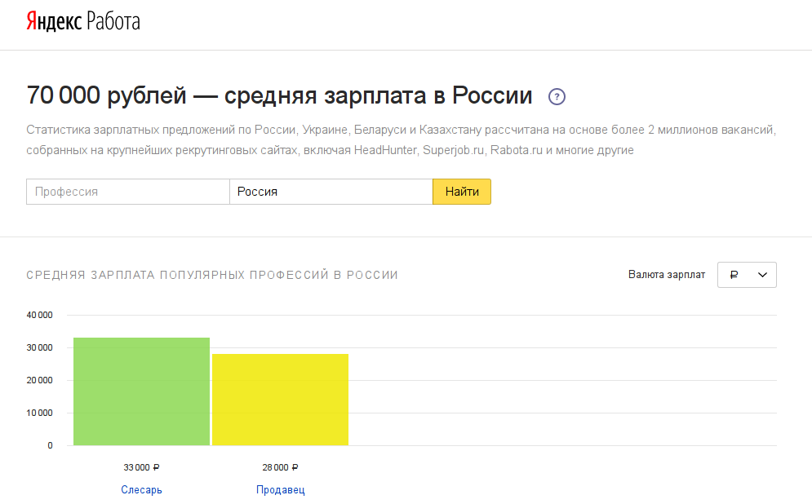Open the Продавец profession link
812x504 pixels.
(280, 489)
